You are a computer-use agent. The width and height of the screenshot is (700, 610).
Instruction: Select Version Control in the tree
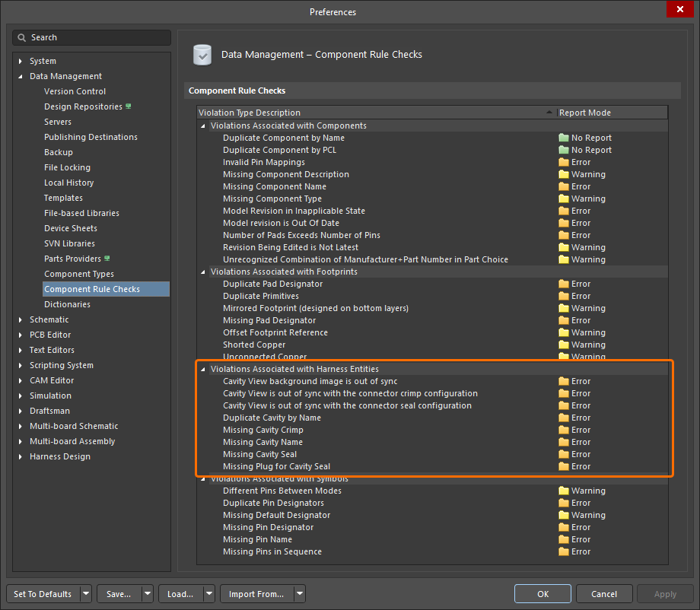(x=75, y=91)
